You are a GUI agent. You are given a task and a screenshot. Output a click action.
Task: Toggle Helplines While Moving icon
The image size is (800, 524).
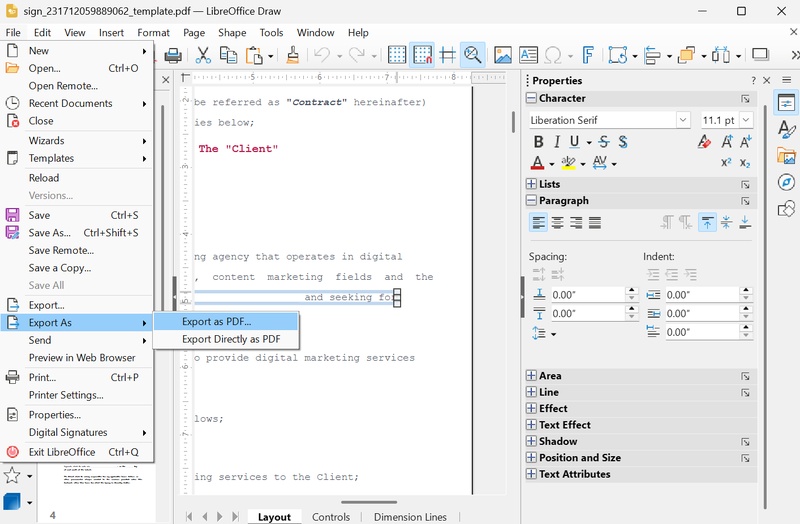tap(447, 55)
